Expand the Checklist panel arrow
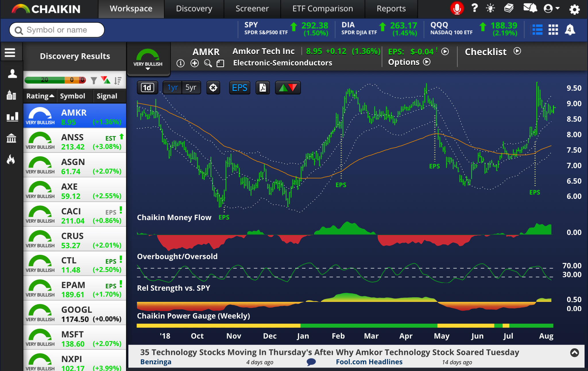Image resolution: width=588 pixels, height=371 pixels. click(x=517, y=51)
